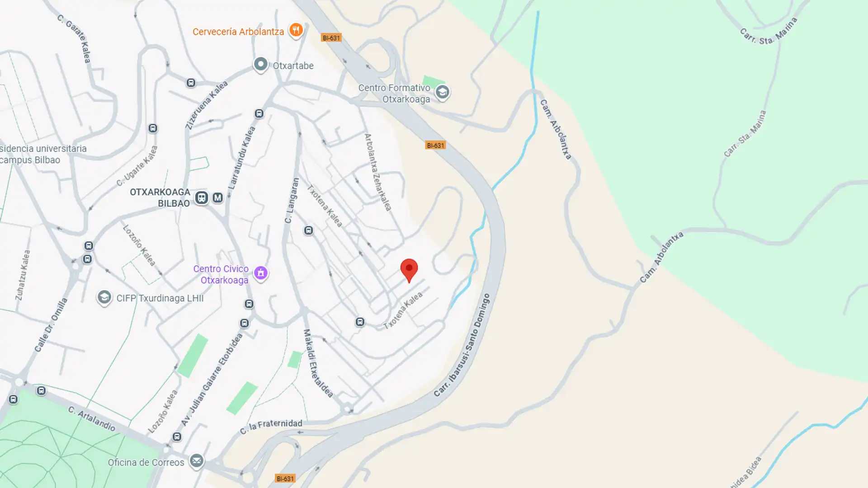Click the Centro Formativo Otxarkoaga school icon

click(442, 93)
